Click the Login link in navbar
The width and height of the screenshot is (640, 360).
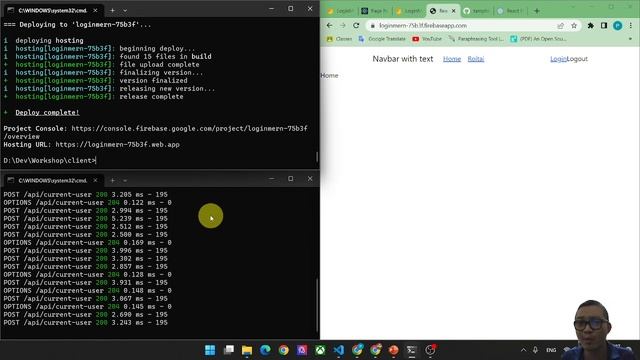(558, 59)
